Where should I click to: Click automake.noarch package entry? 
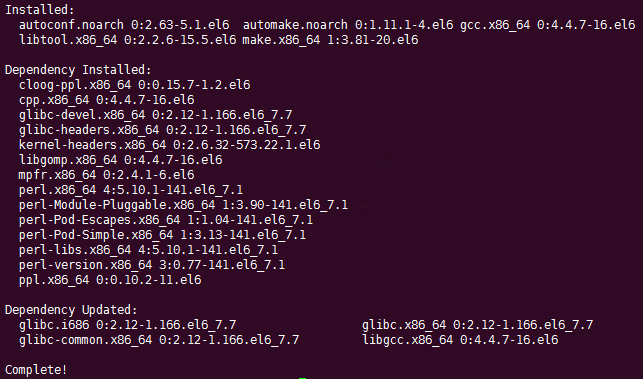[x=348, y=25]
